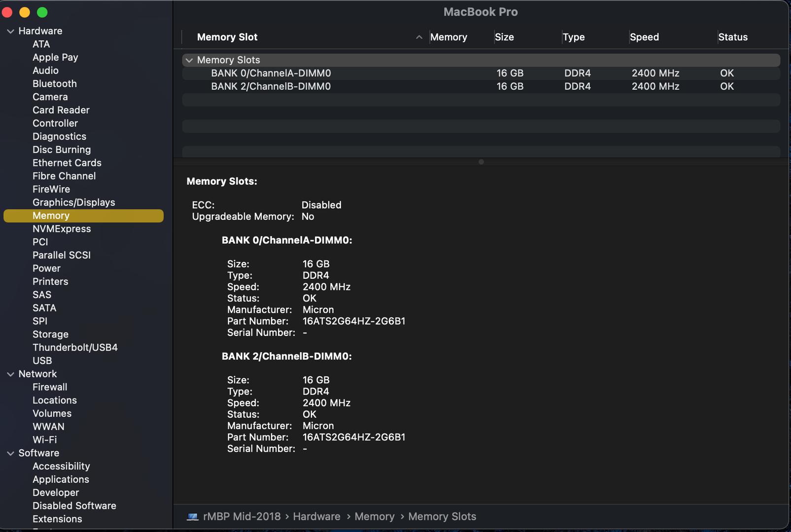Select PCI in the sidebar

(x=40, y=242)
